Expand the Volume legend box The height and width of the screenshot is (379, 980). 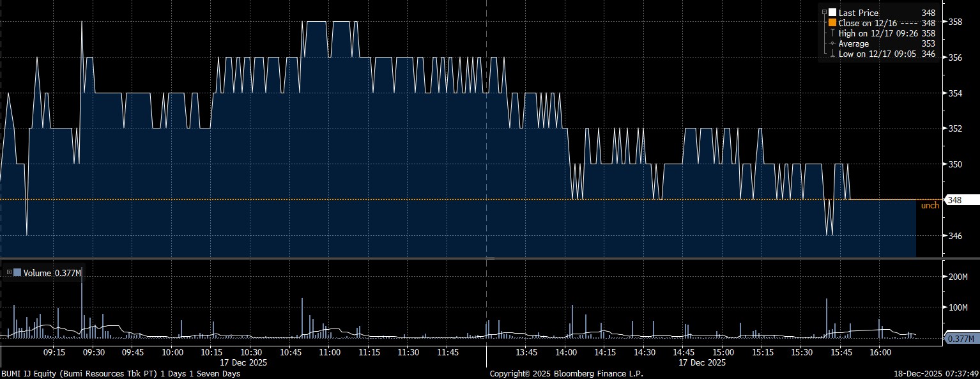10,273
